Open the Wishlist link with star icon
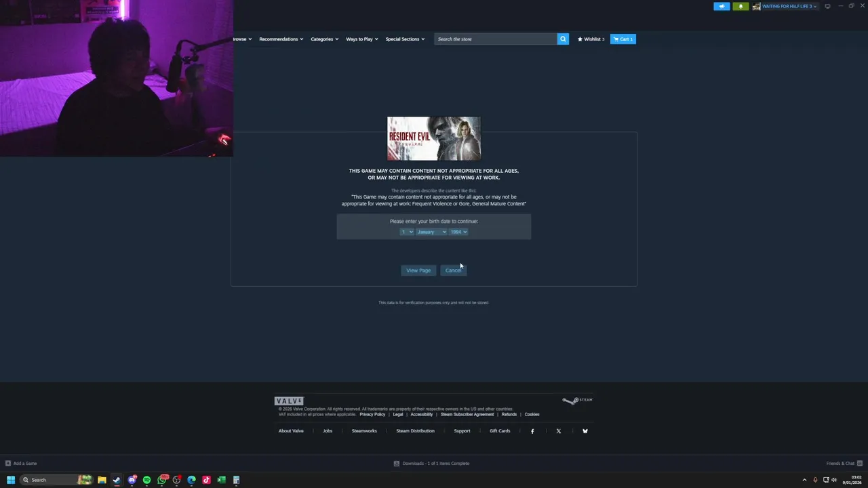This screenshot has width=868, height=488. pyautogui.click(x=591, y=39)
